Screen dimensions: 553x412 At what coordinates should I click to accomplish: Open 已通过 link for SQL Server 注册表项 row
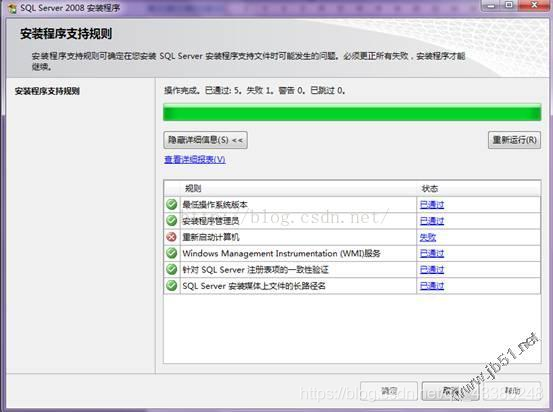click(432, 269)
